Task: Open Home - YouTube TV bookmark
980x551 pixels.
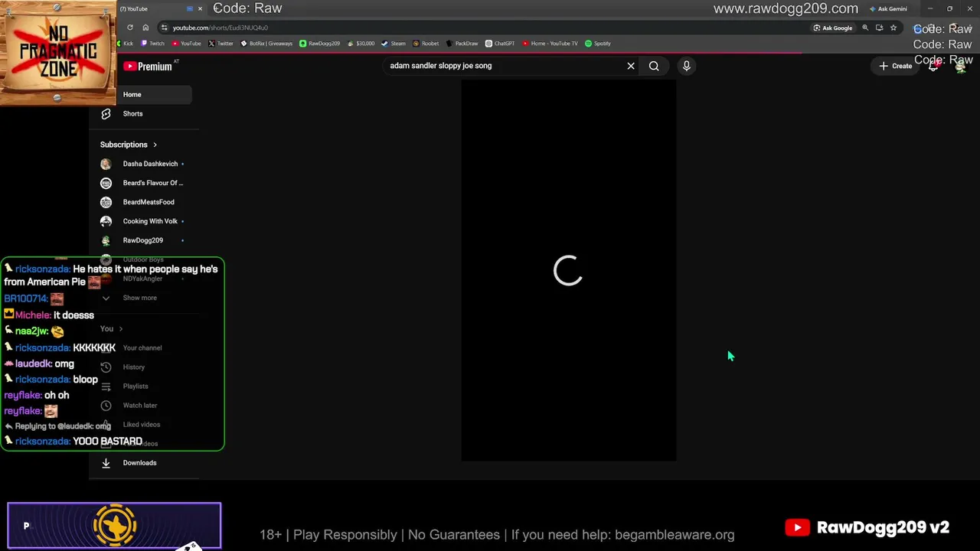Action: [x=550, y=44]
